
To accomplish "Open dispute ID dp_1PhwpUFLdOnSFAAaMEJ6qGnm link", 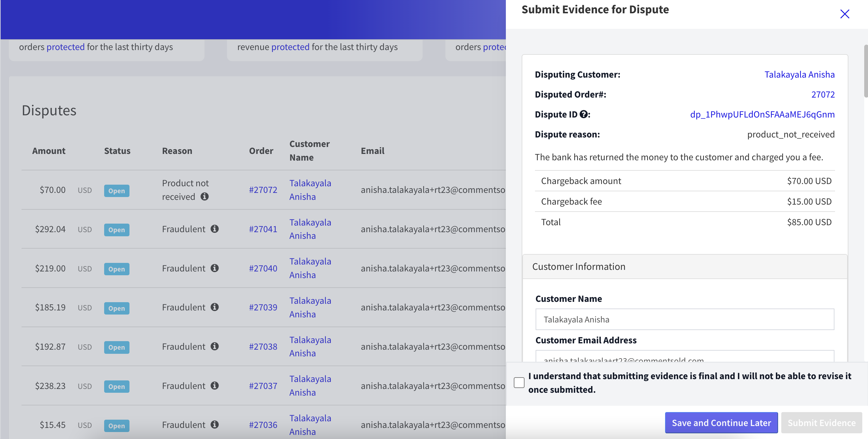I will point(762,115).
